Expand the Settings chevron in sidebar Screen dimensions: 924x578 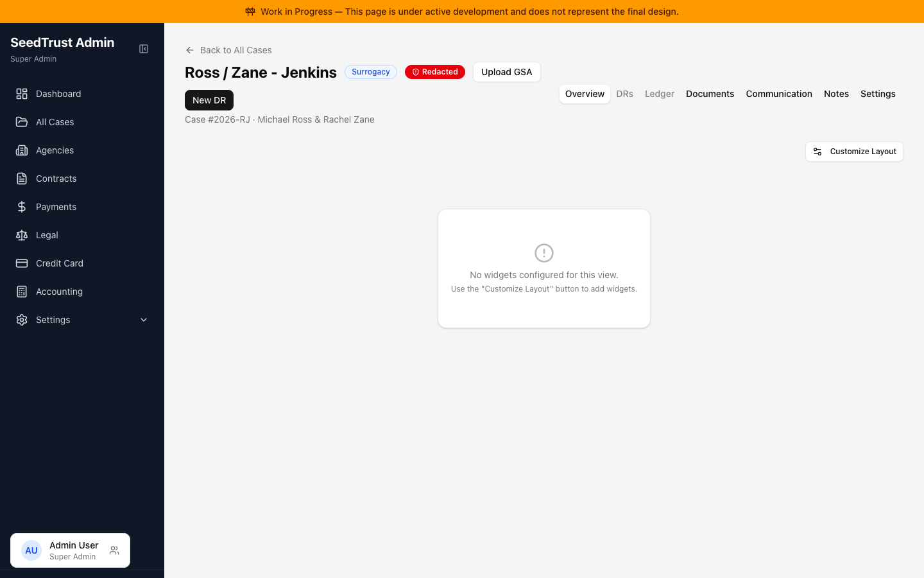pyautogui.click(x=144, y=320)
